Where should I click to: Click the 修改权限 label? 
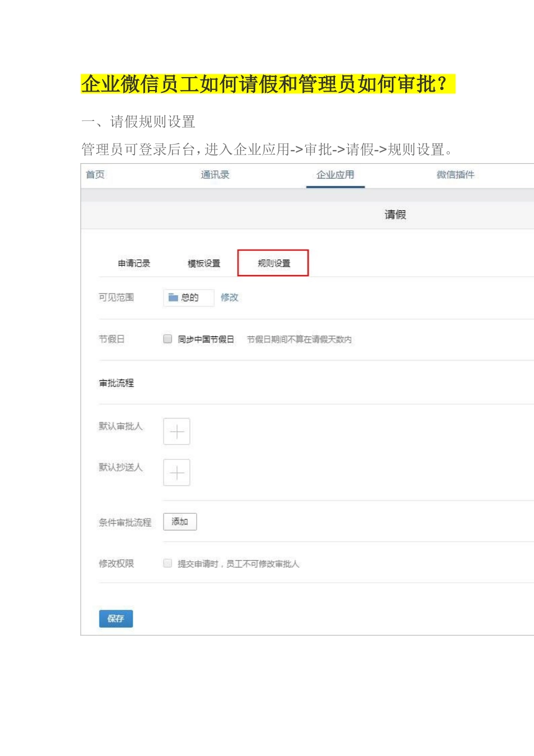tap(116, 564)
